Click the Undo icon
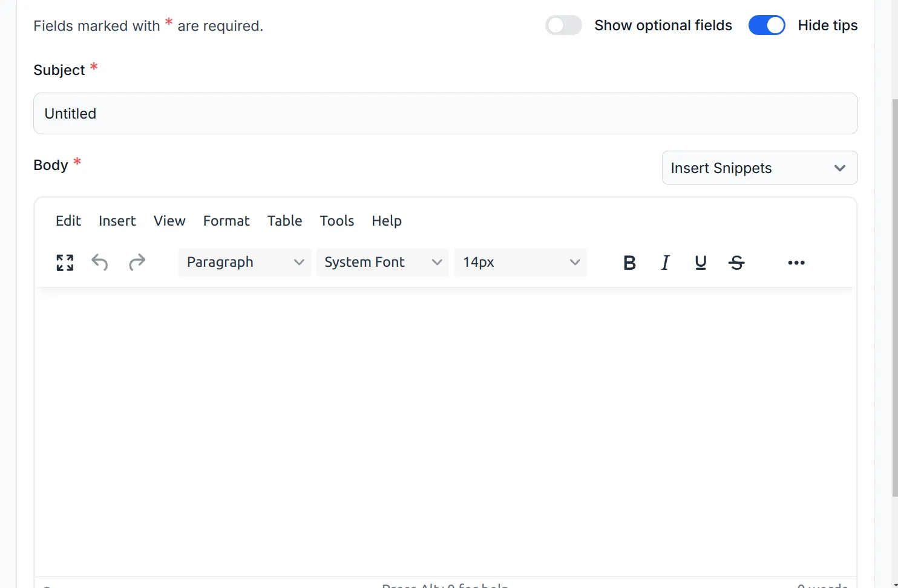Viewport: 898px width, 588px height. [x=100, y=262]
